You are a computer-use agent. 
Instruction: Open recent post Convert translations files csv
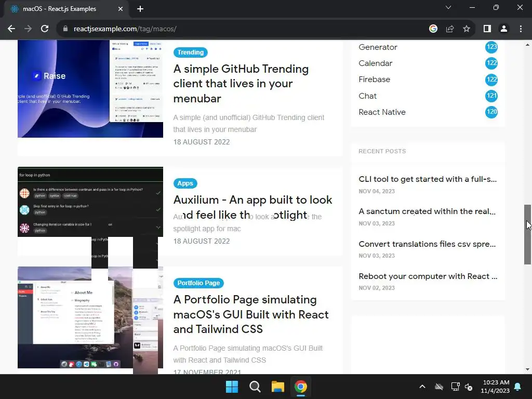[427, 244]
